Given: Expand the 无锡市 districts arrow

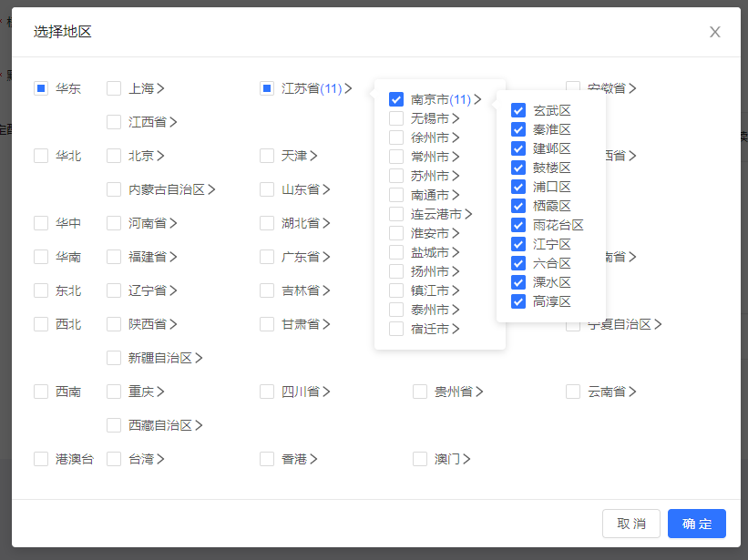Looking at the screenshot, I should point(456,118).
